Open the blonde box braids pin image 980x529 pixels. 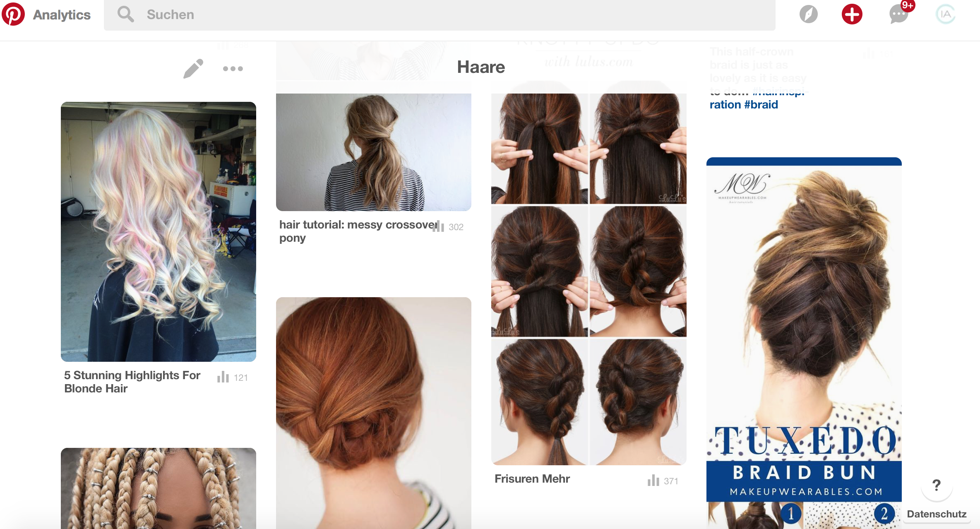click(159, 488)
